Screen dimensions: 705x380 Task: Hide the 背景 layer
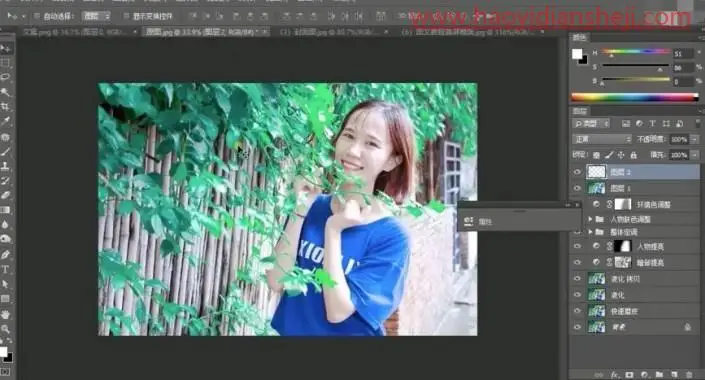[x=577, y=327]
